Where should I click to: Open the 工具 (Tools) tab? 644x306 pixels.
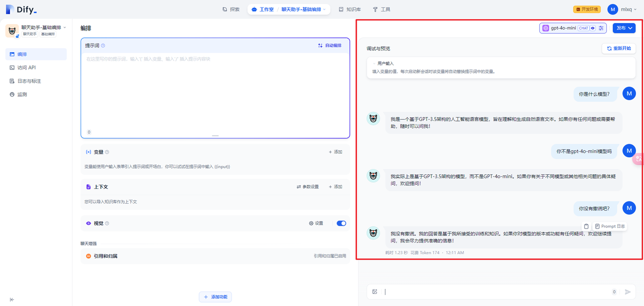coord(381,10)
